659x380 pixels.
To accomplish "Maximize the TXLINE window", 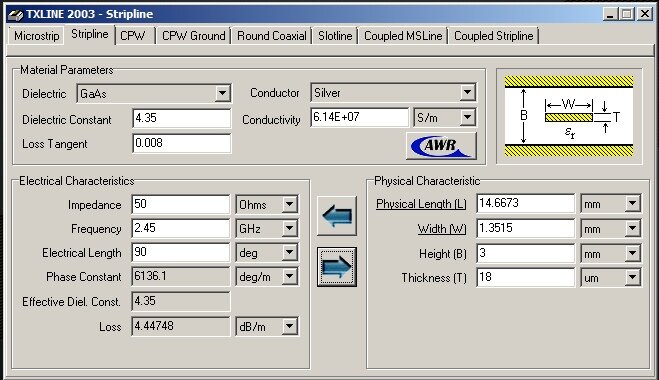I will pos(626,14).
